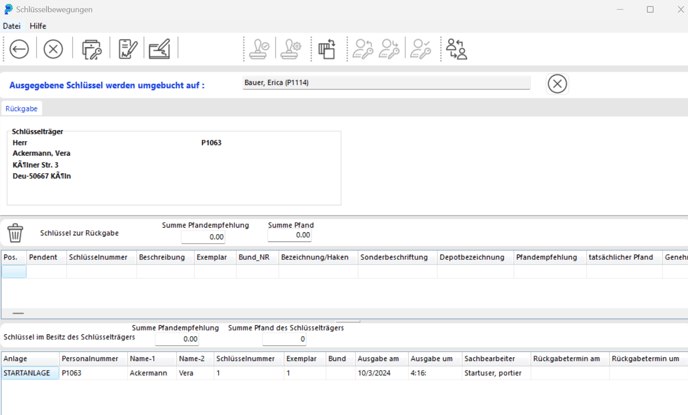
Task: Click the transfer between persons icon
Action: [x=456, y=49]
